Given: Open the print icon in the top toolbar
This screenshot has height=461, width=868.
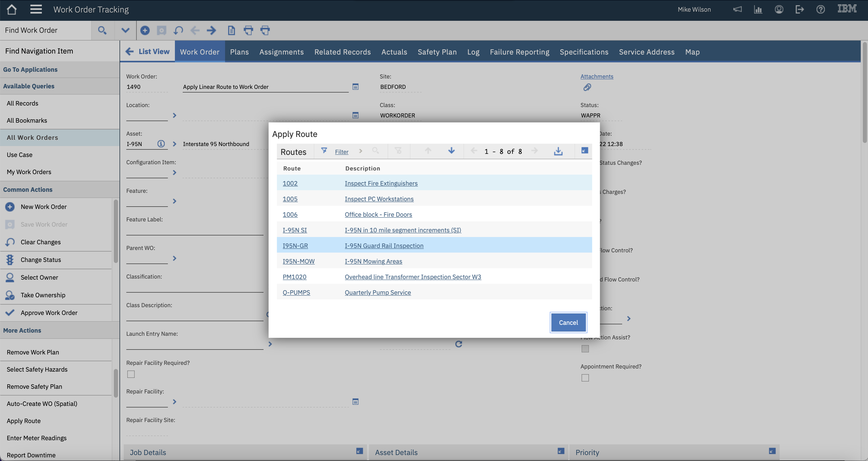Looking at the screenshot, I should (x=248, y=30).
